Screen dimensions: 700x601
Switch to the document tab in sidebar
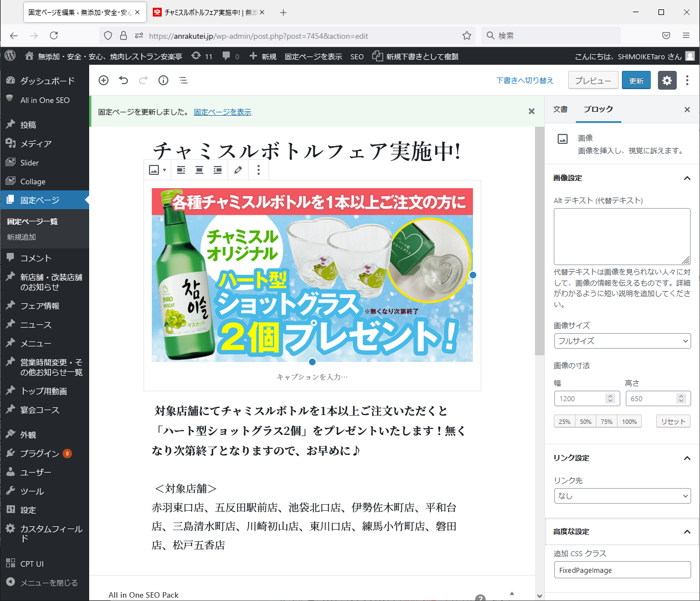point(560,109)
